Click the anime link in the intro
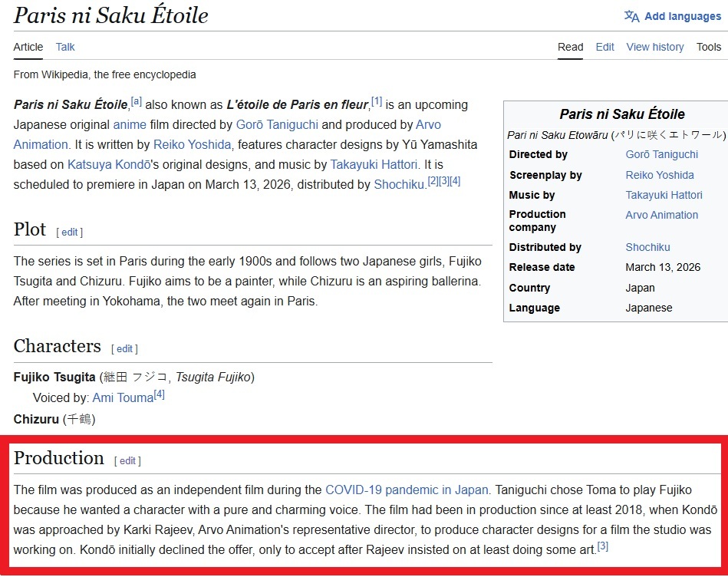Viewport: 728px width, 577px height. pyautogui.click(x=129, y=124)
